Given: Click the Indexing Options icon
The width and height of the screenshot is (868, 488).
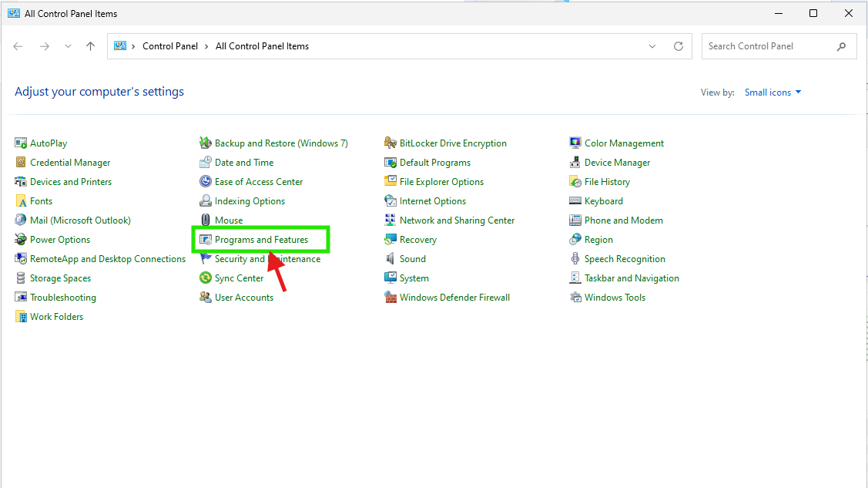Looking at the screenshot, I should click(206, 201).
